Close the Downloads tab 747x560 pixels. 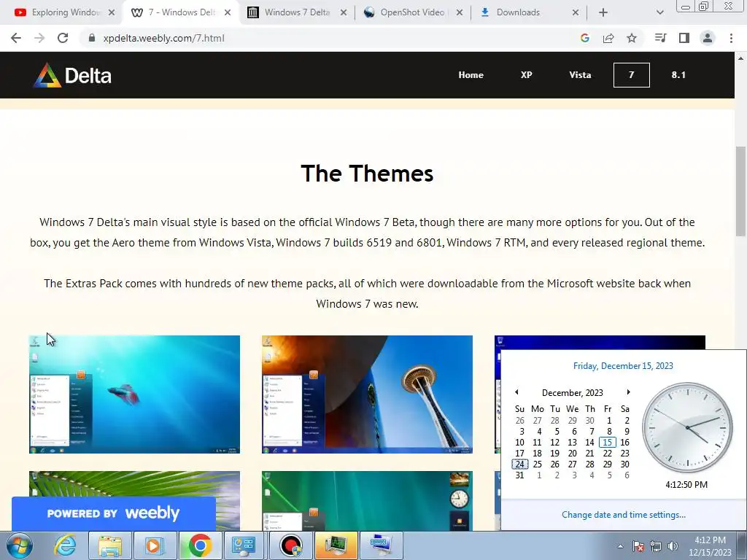tap(575, 12)
